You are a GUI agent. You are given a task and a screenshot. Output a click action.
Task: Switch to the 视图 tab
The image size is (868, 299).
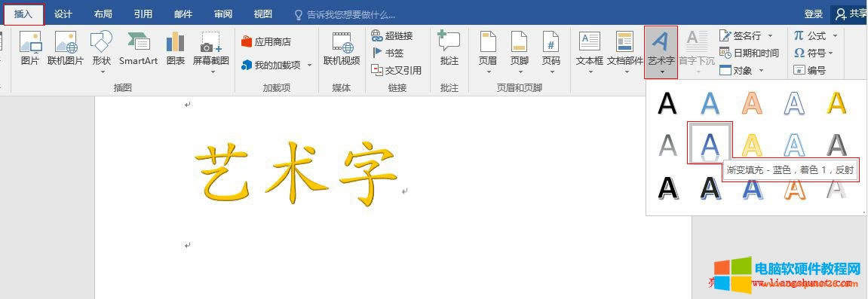coord(263,14)
